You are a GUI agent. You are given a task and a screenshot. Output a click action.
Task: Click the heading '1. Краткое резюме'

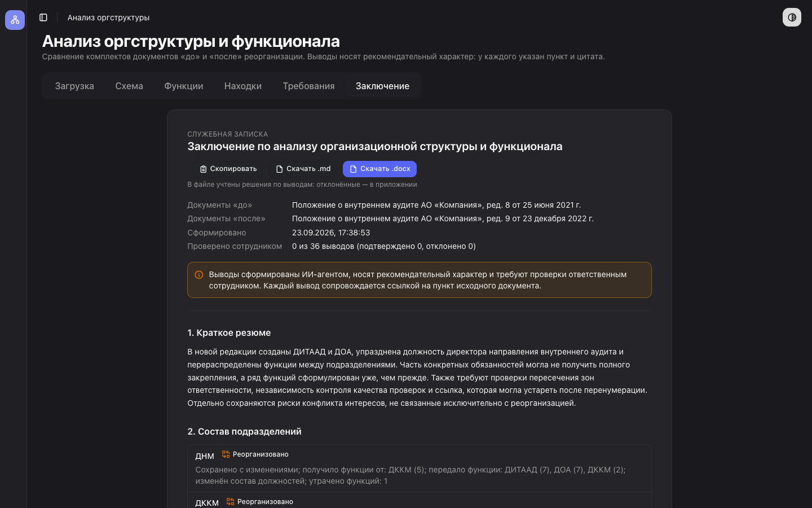click(x=229, y=332)
